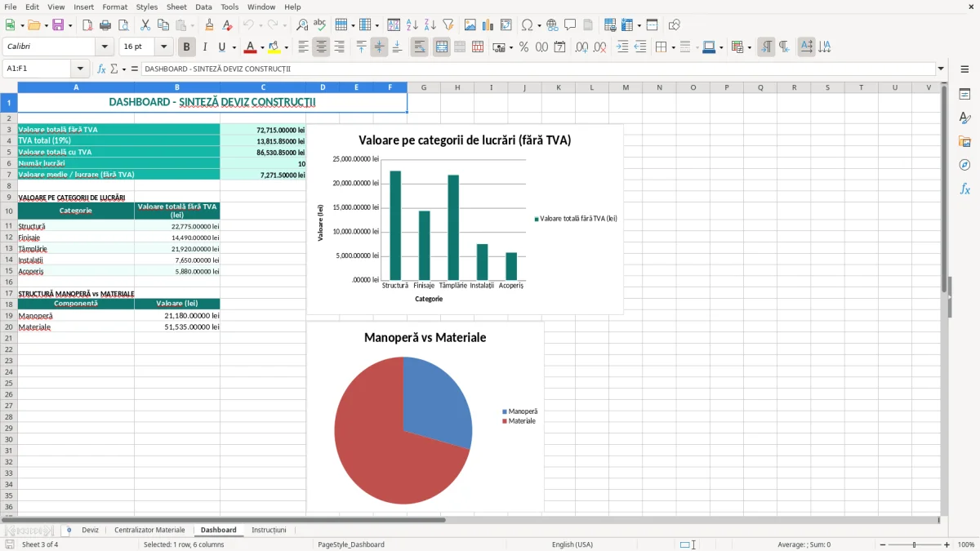This screenshot has width=980, height=551.
Task: Expand Name Box dropdown arrow
Action: coord(80,69)
